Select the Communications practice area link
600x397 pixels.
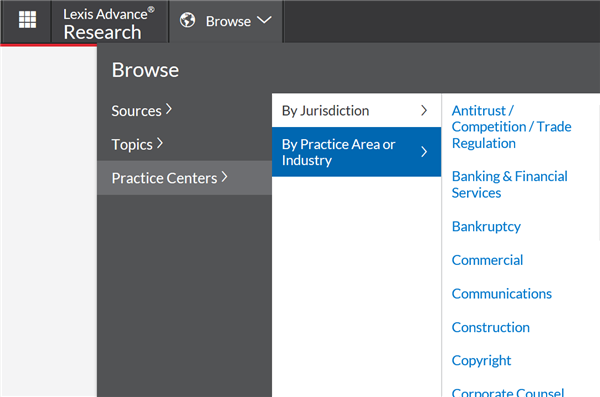click(502, 294)
